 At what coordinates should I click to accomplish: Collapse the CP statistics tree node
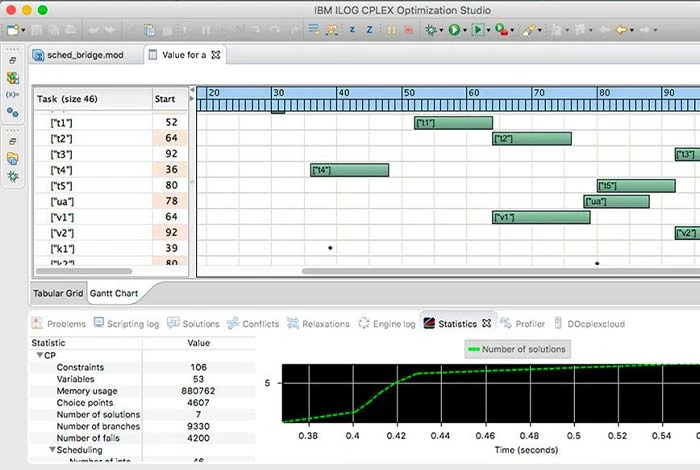pos(40,355)
